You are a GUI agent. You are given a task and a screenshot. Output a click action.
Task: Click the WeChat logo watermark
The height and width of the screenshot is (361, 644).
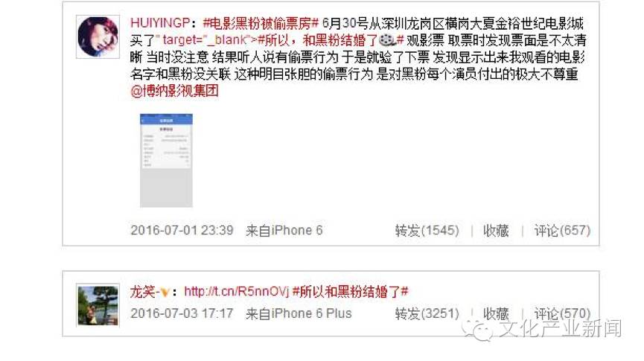[477, 330]
